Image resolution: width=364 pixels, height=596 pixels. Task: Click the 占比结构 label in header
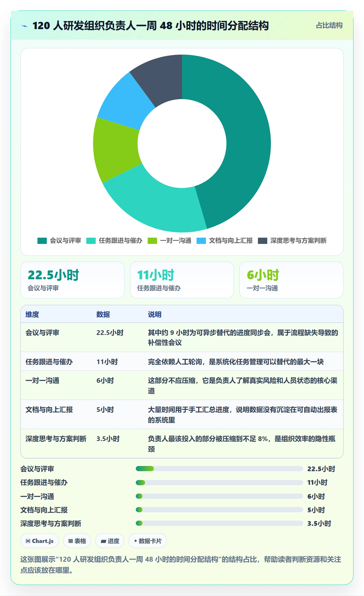329,25
